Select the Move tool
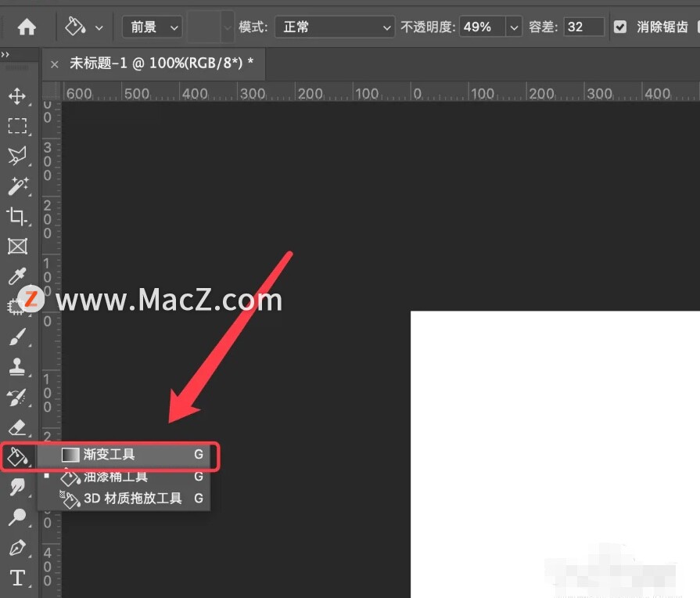The image size is (700, 598). (x=17, y=96)
